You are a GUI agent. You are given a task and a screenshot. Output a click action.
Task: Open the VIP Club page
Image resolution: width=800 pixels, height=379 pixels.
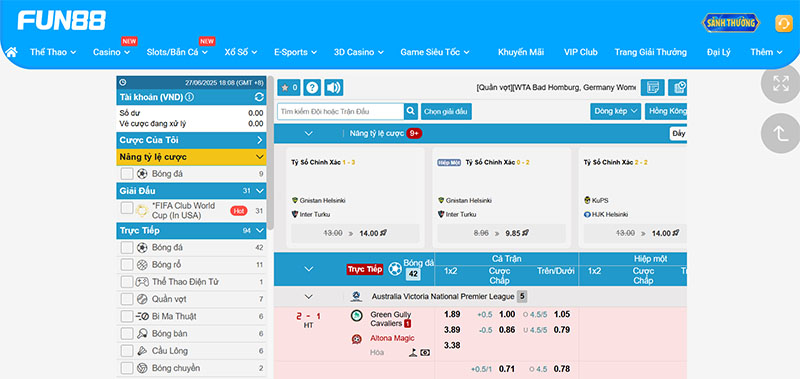pos(581,52)
